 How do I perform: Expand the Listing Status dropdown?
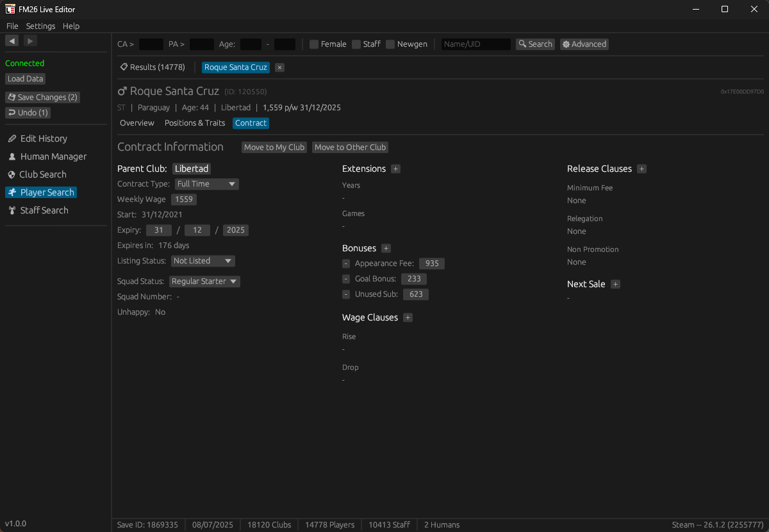(x=203, y=261)
